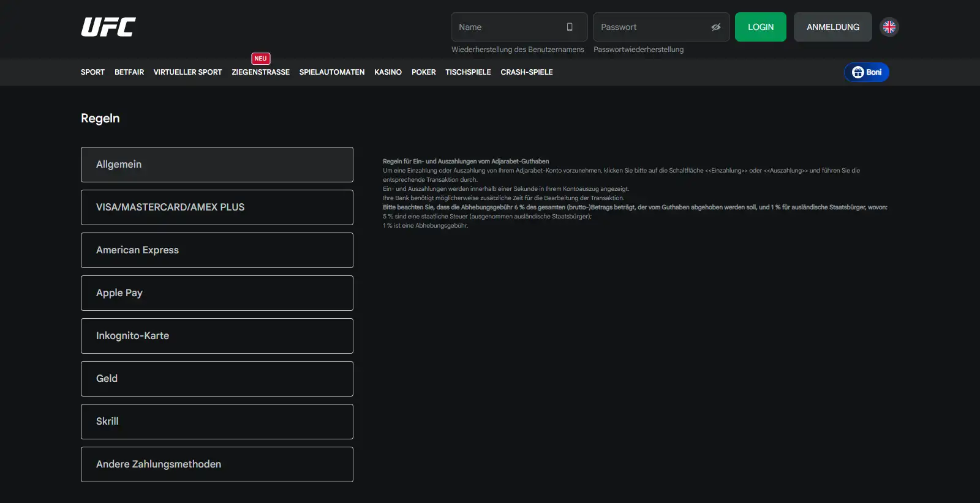The height and width of the screenshot is (503, 980).
Task: Open the UK flag language selector
Action: (889, 27)
